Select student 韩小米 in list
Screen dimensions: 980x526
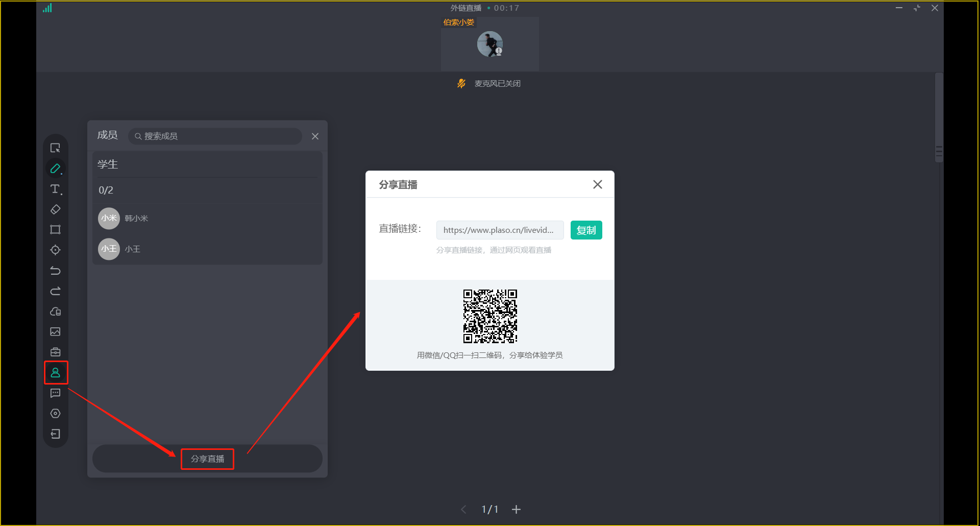[x=207, y=219]
